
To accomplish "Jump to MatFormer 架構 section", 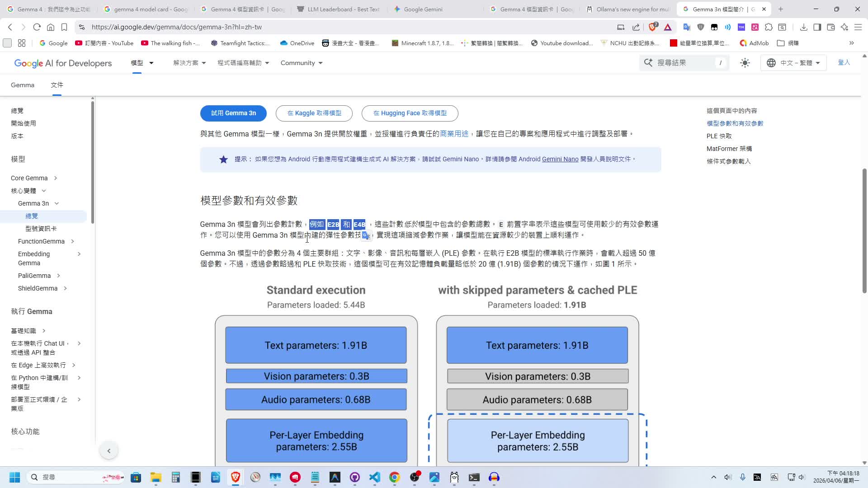I will point(729,149).
